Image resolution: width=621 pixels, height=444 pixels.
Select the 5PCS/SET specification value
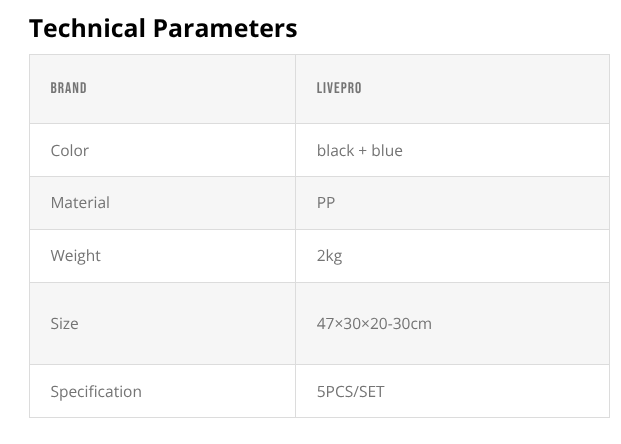[x=350, y=391]
